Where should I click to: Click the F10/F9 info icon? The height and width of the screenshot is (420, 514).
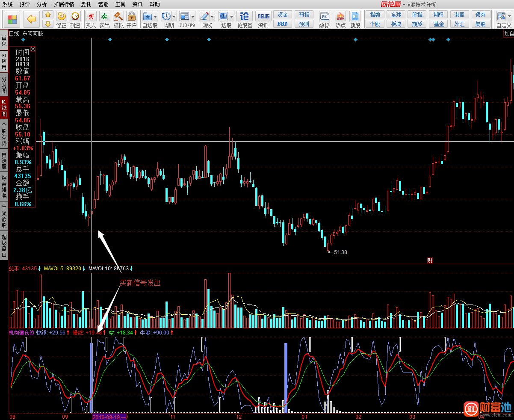185,16
